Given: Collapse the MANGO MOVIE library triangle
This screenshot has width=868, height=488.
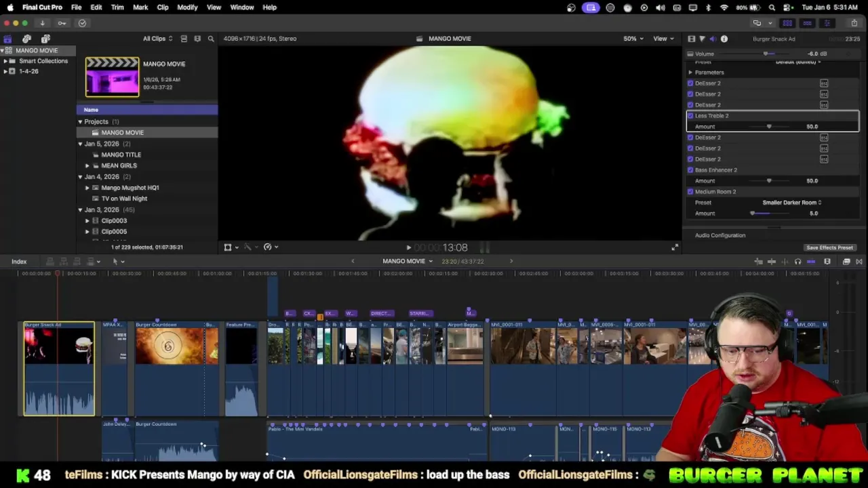Looking at the screenshot, I should [x=3, y=51].
